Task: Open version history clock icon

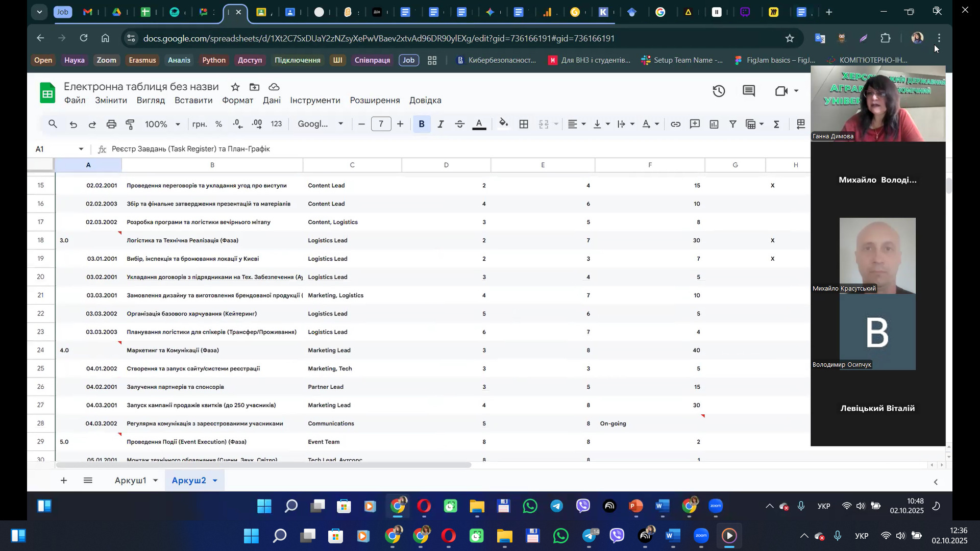Action: point(719,91)
